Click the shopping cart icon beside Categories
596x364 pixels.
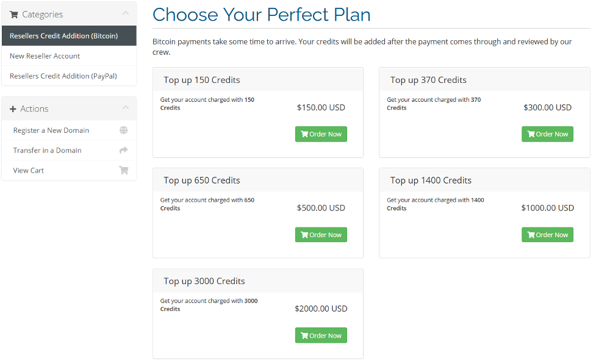click(x=14, y=15)
